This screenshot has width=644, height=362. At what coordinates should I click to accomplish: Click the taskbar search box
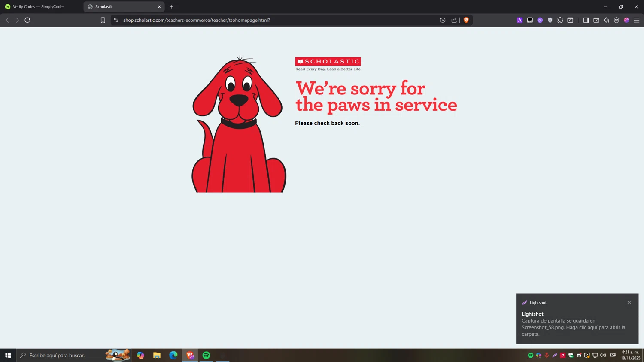tap(74, 355)
